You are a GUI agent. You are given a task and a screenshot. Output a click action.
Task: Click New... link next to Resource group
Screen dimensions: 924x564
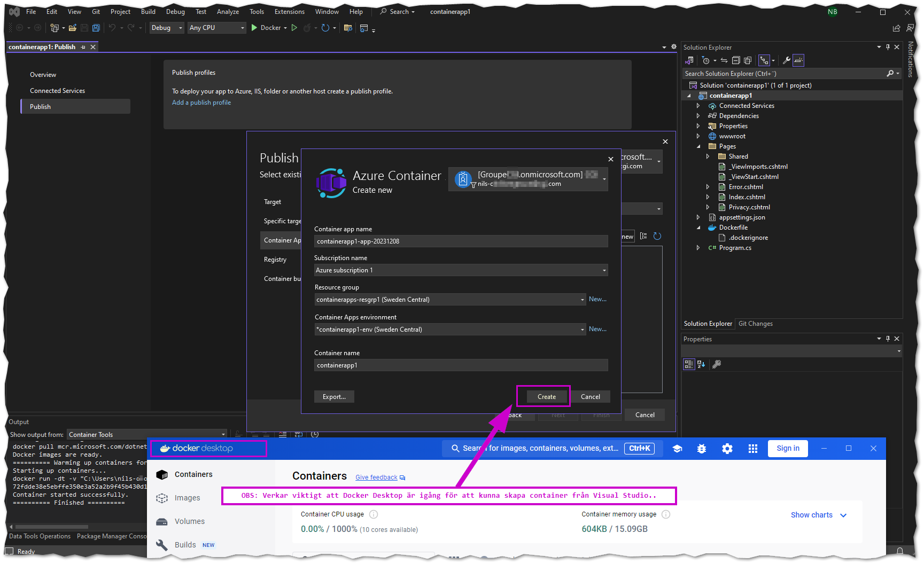point(597,299)
